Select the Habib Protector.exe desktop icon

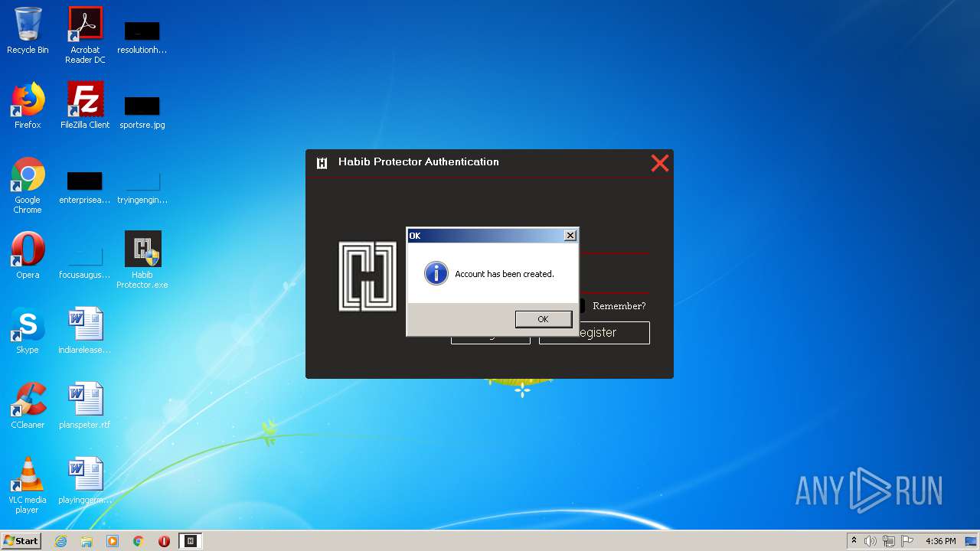coord(142,260)
